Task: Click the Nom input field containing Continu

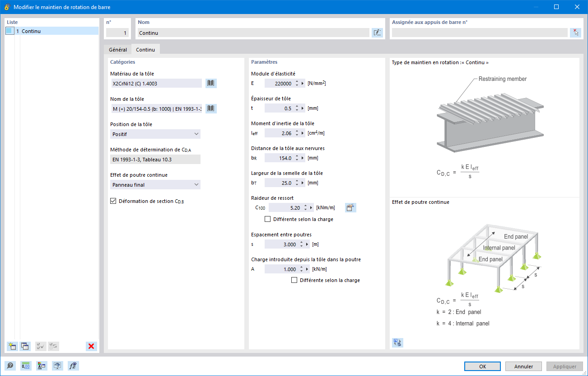Action: pos(253,33)
